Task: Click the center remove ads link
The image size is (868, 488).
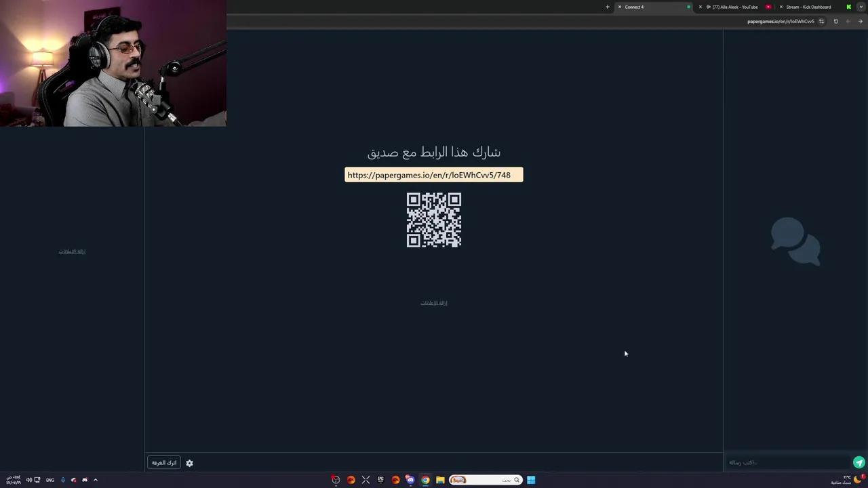Action: click(x=434, y=303)
